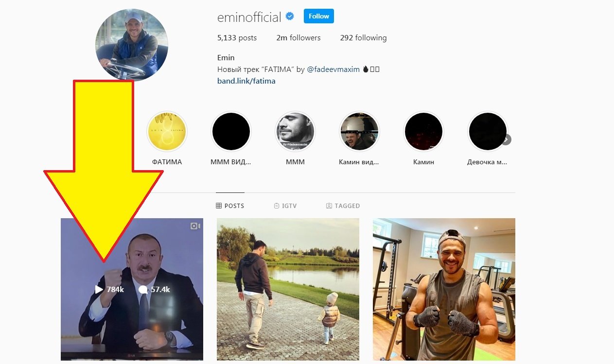
Task: Open the 2m followers list
Action: coord(298,37)
